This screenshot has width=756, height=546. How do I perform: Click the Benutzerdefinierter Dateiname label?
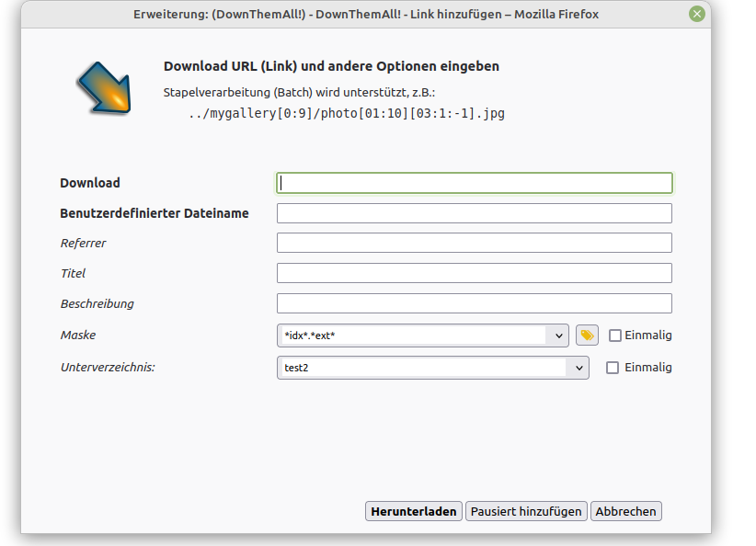155,213
